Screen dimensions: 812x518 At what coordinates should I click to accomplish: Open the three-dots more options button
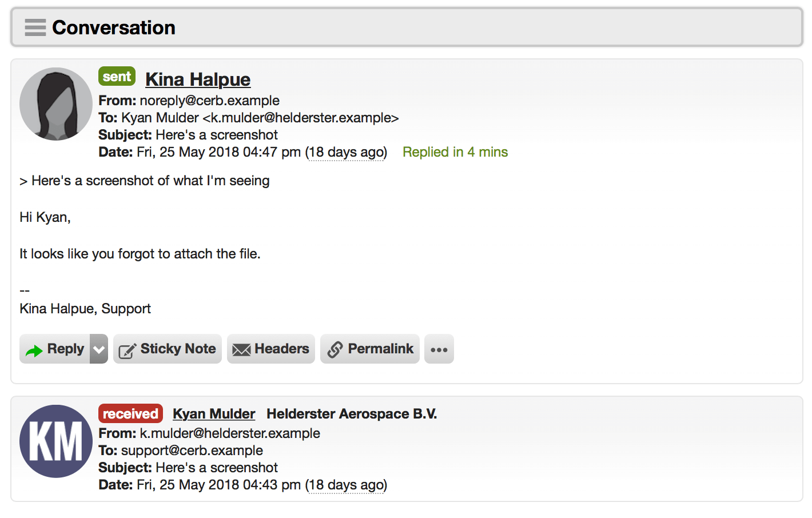[439, 349]
